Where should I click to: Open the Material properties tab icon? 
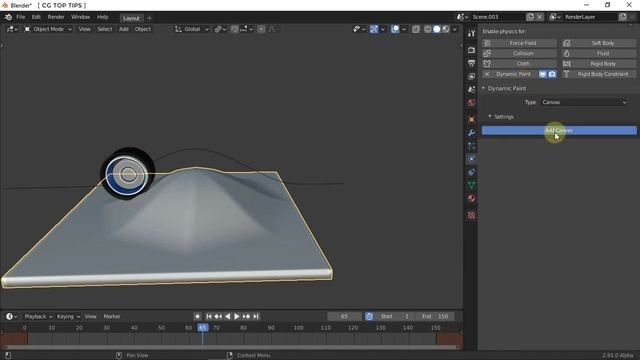pos(471,198)
